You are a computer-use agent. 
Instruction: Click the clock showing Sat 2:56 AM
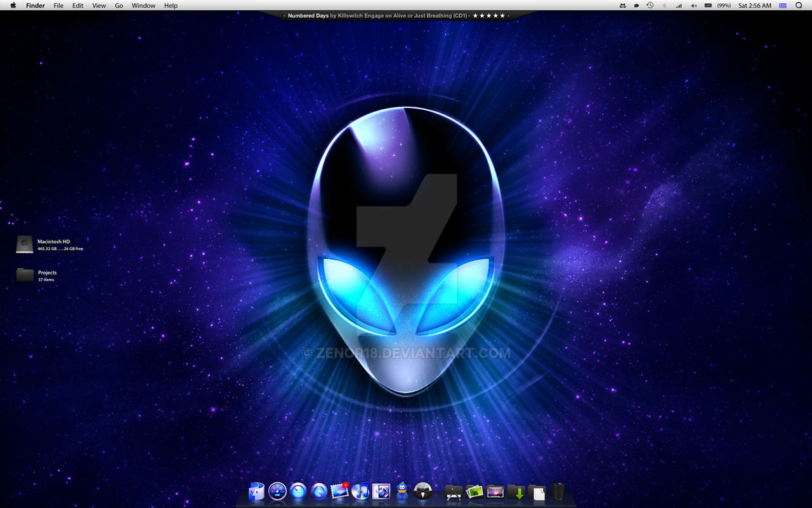(755, 6)
